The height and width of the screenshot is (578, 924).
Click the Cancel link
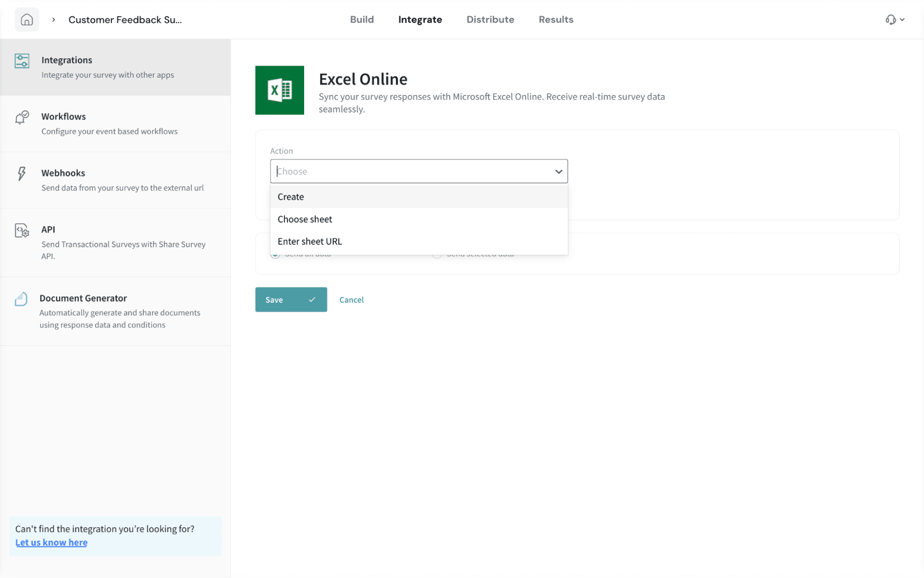[x=352, y=300]
